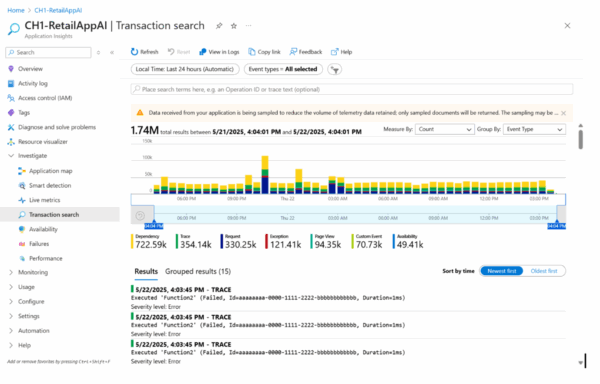
Task: Switch to the Results tab
Action: [x=146, y=272]
